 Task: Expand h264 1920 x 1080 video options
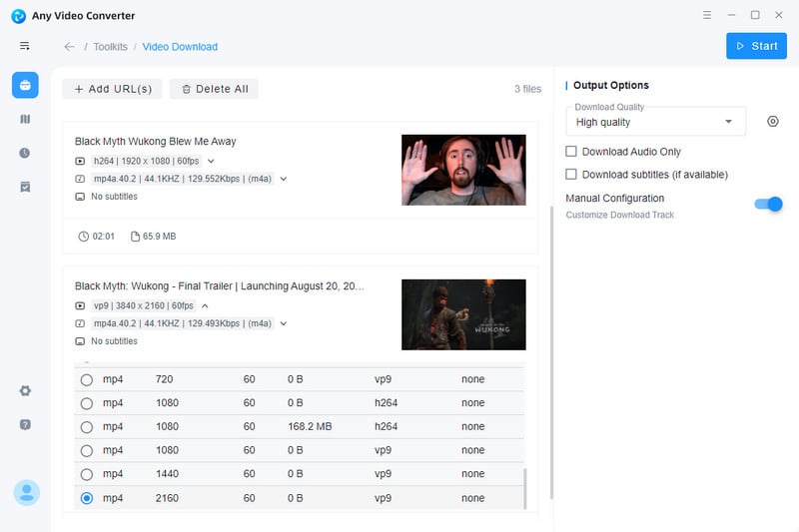(211, 161)
